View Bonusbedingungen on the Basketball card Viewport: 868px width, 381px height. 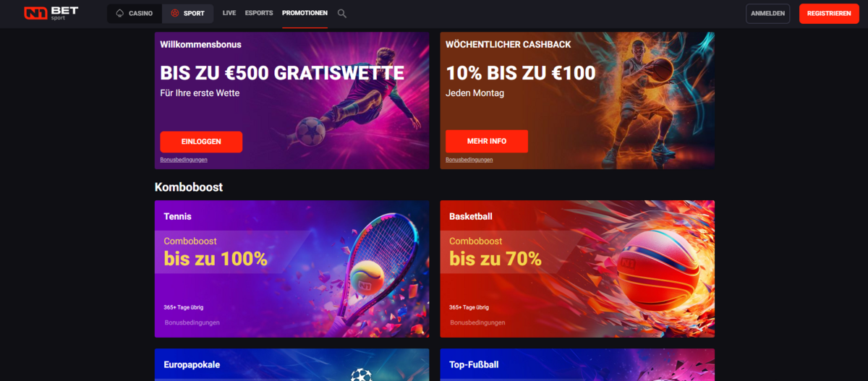click(477, 322)
